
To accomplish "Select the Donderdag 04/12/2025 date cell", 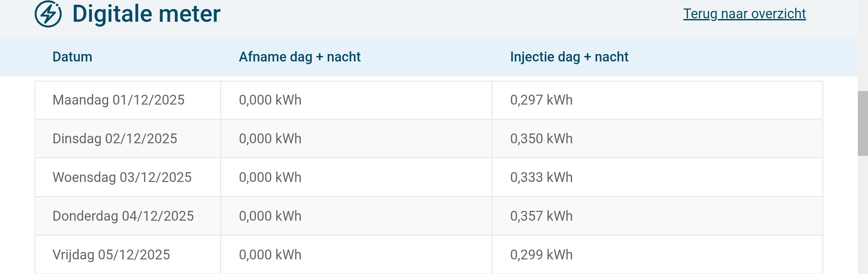I will pos(123,216).
